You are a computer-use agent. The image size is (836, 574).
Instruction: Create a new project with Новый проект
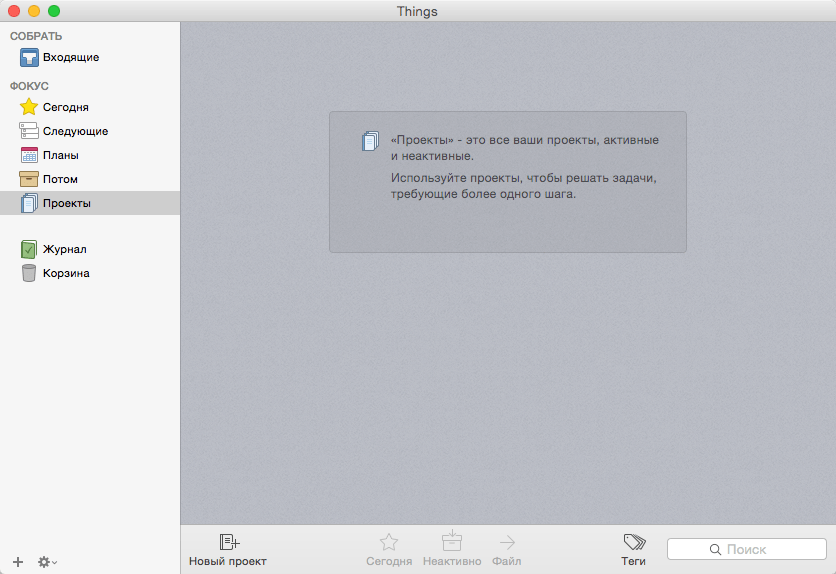click(228, 550)
